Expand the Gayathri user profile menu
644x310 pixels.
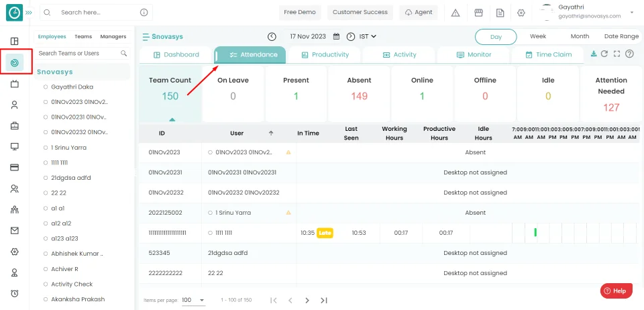click(x=631, y=13)
